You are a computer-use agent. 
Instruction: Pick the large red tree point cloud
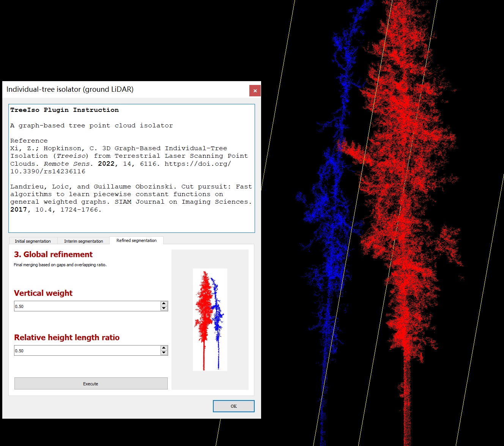point(402,190)
